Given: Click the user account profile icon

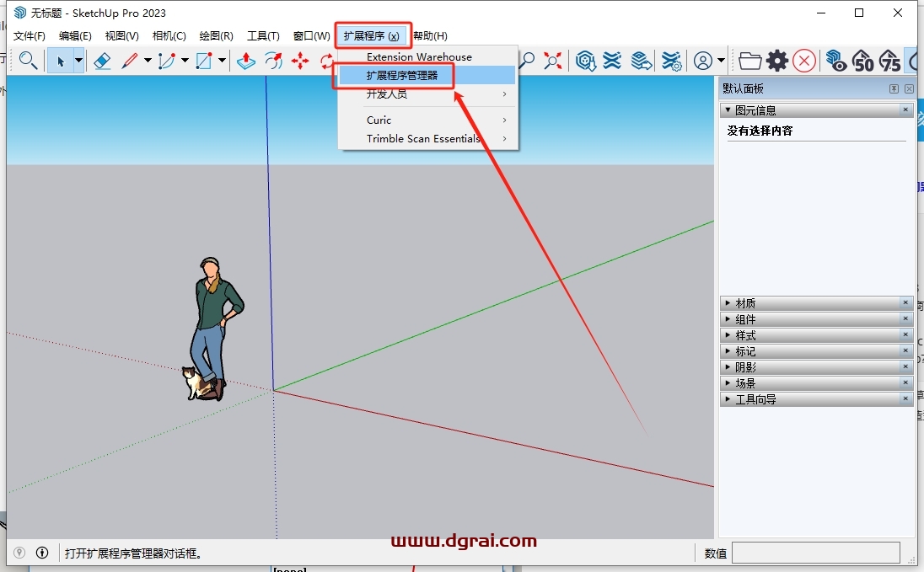Looking at the screenshot, I should point(702,61).
